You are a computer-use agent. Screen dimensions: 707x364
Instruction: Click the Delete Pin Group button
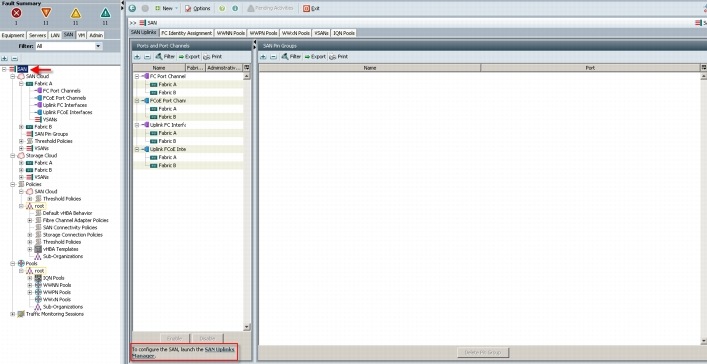click(483, 352)
